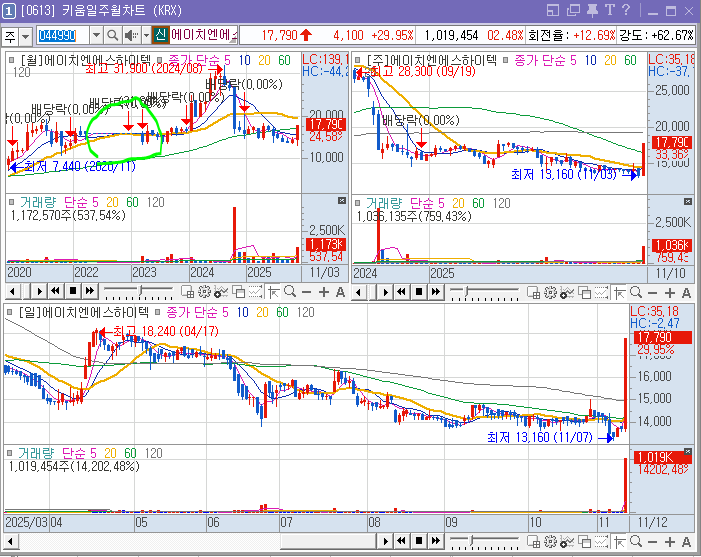Click the stock name field 에이치엔에스
The height and width of the screenshot is (557, 701).
tap(203, 35)
